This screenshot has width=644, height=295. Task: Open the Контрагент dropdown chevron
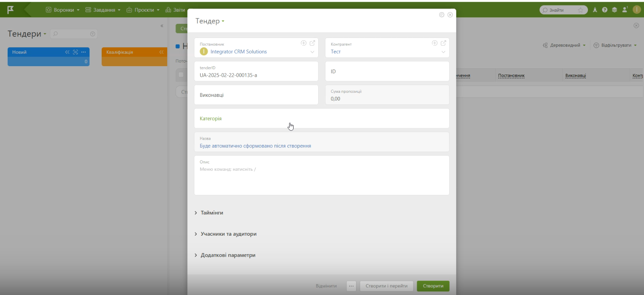click(x=443, y=52)
